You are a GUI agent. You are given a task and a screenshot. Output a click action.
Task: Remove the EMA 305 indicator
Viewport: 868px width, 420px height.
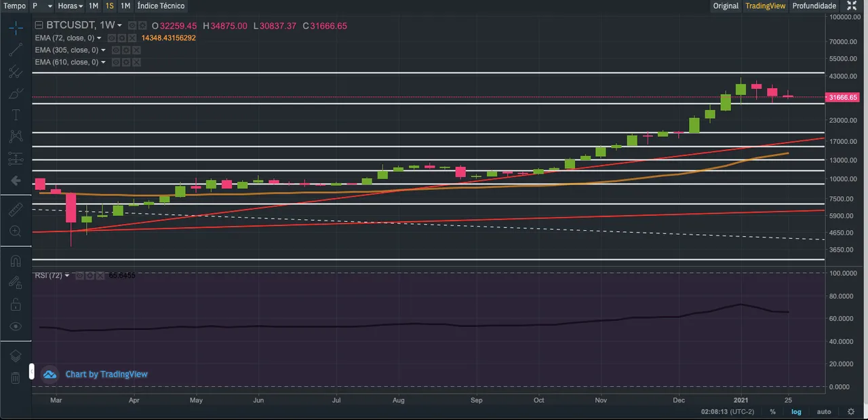pos(136,50)
